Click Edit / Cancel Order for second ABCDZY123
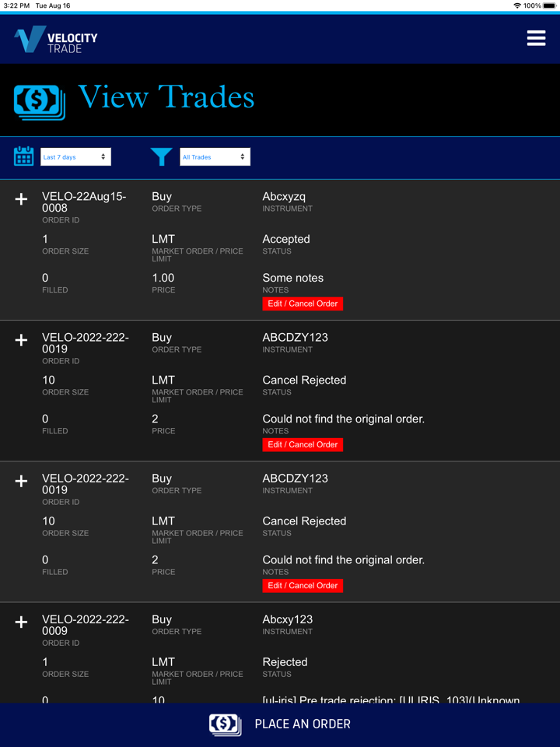Screen dimensions: 560x747 [x=303, y=585]
